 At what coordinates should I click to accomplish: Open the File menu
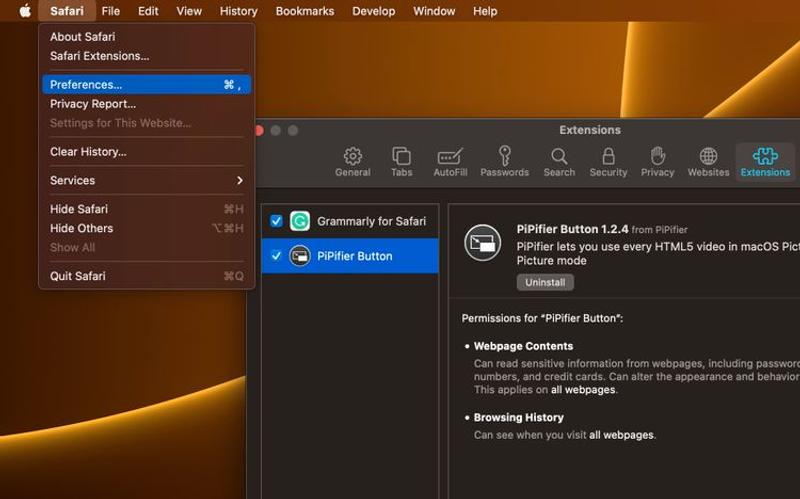(111, 11)
